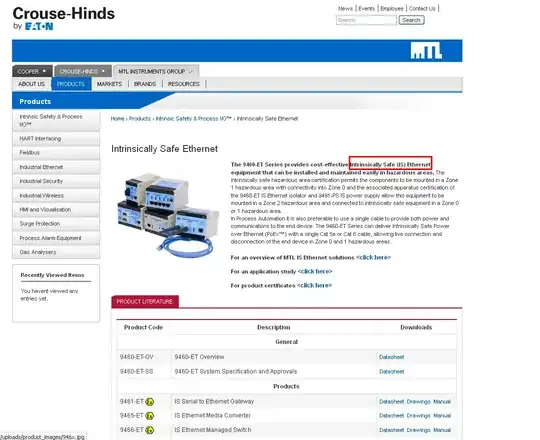Open Industrial Ethernet sidebar item
The height and width of the screenshot is (440, 540).
(x=56, y=167)
